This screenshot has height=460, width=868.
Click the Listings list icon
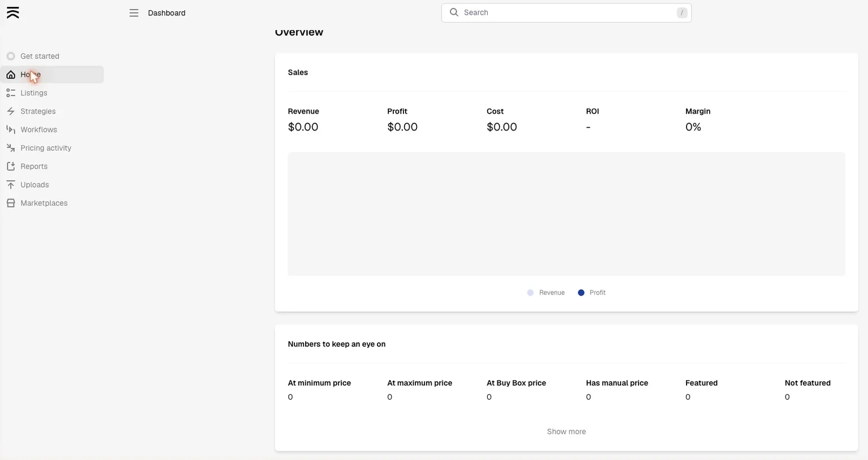tap(11, 93)
